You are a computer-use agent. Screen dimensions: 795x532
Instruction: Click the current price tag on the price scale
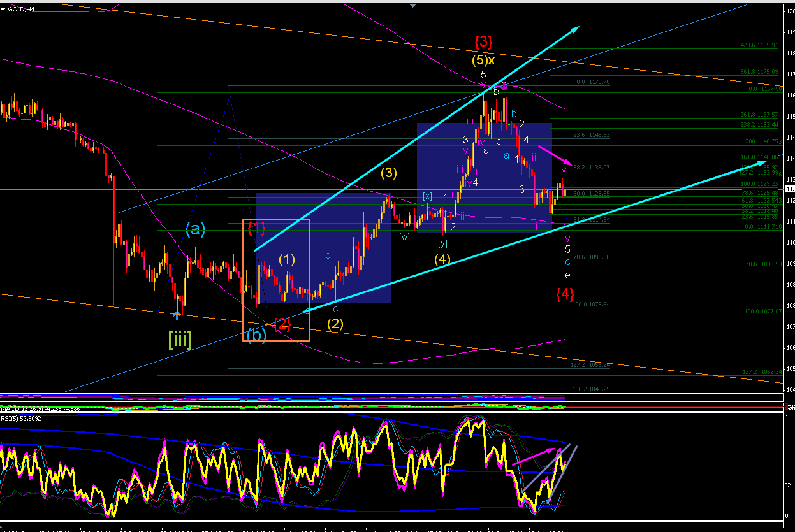[x=789, y=189]
